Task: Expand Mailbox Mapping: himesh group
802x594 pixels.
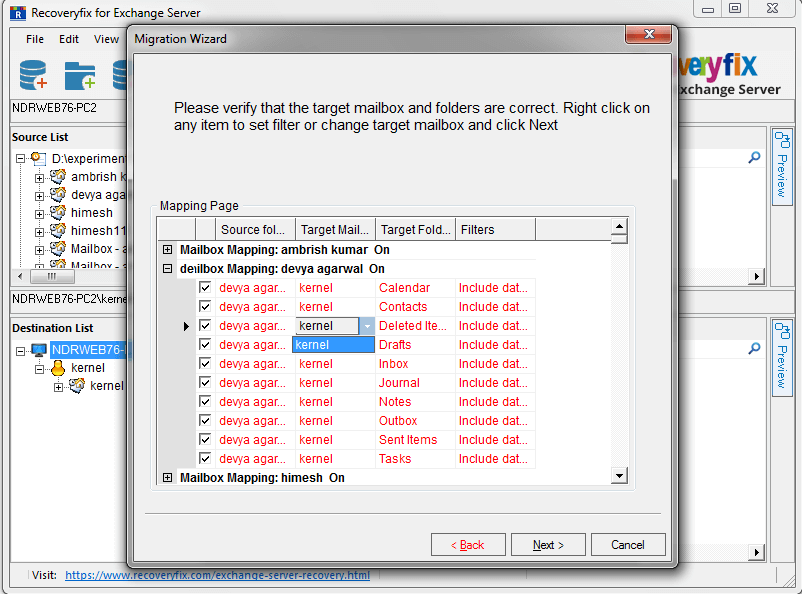Action: (x=167, y=477)
